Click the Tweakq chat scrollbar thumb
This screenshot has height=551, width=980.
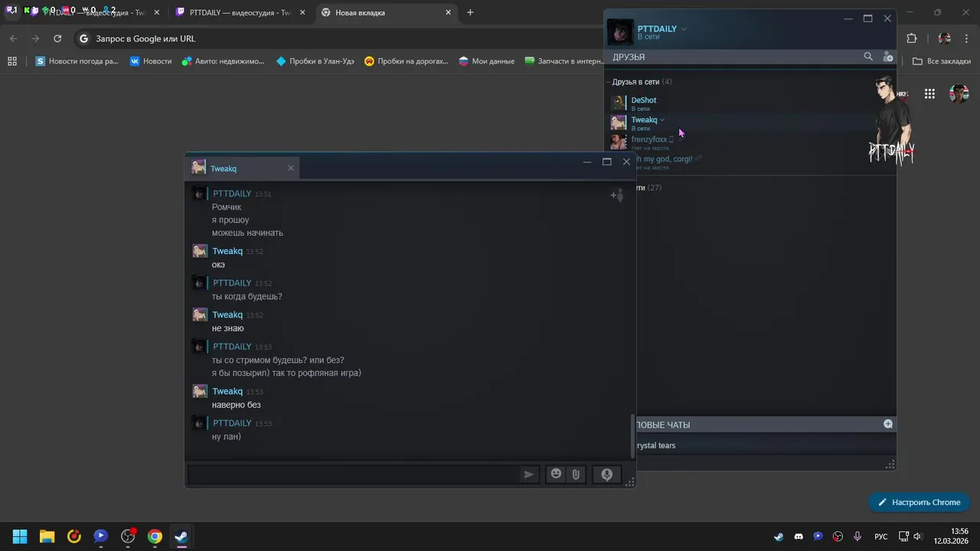pyautogui.click(x=632, y=436)
